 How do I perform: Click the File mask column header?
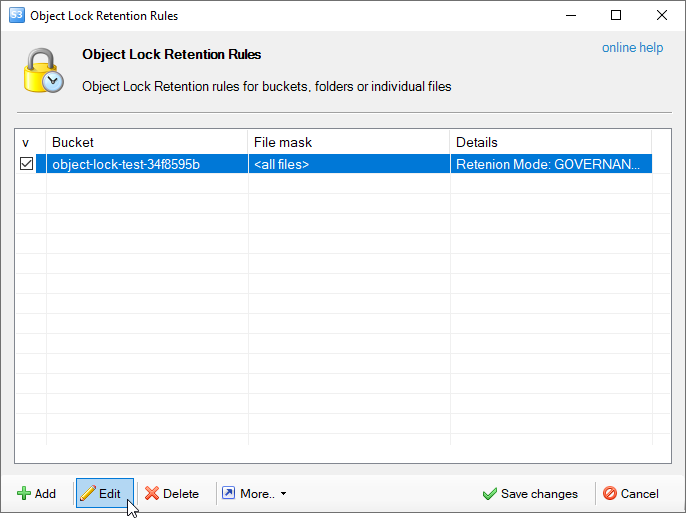[349, 142]
